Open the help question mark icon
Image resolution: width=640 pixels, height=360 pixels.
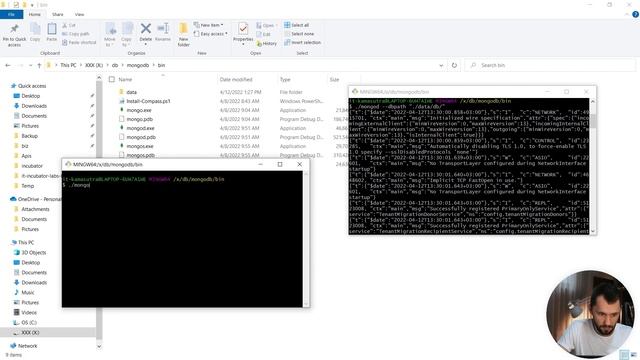click(635, 14)
